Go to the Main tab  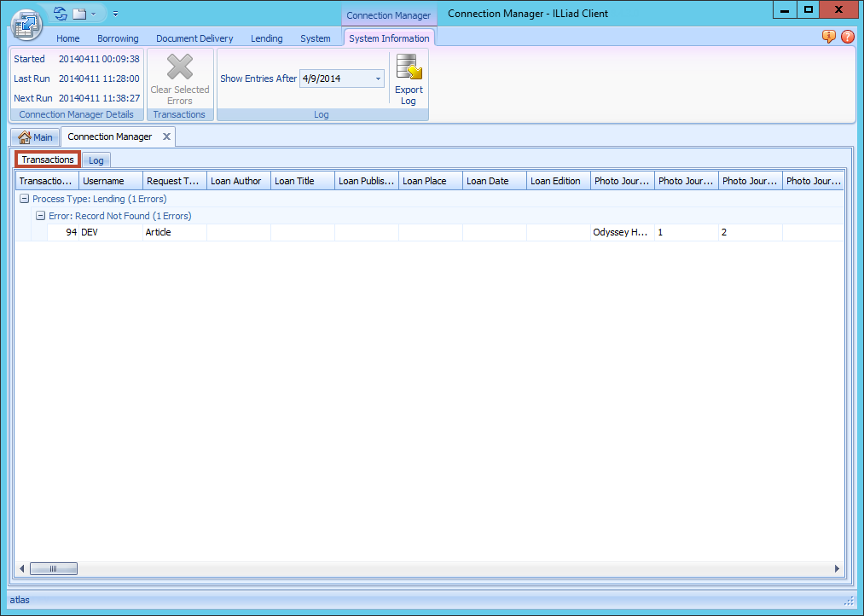(35, 137)
